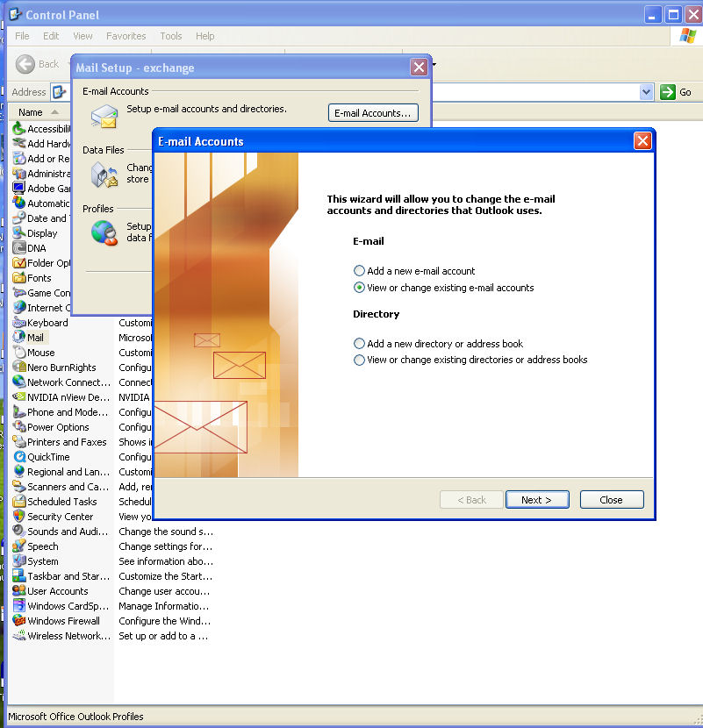Image resolution: width=703 pixels, height=728 pixels.
Task: Select the Mail icon in Control Panel list
Action: point(19,337)
